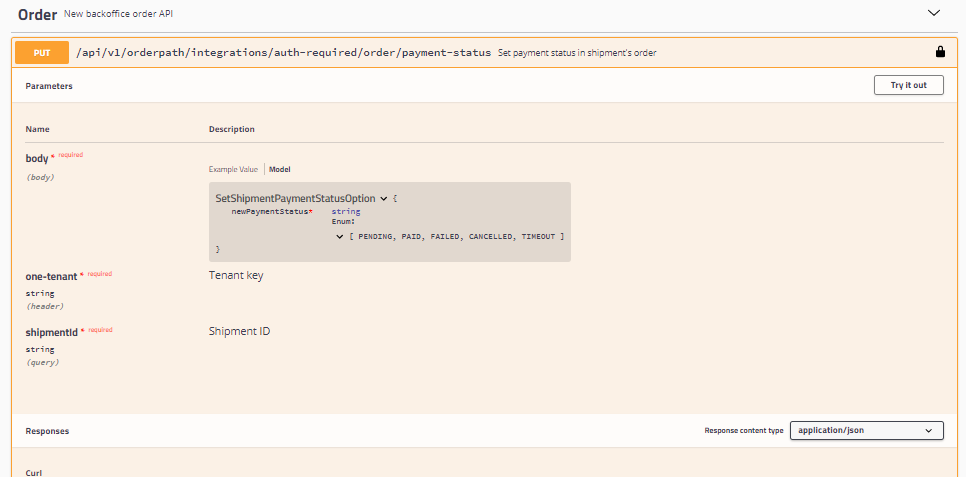The height and width of the screenshot is (477, 966).
Task: Click the Parameters section header
Action: click(49, 86)
